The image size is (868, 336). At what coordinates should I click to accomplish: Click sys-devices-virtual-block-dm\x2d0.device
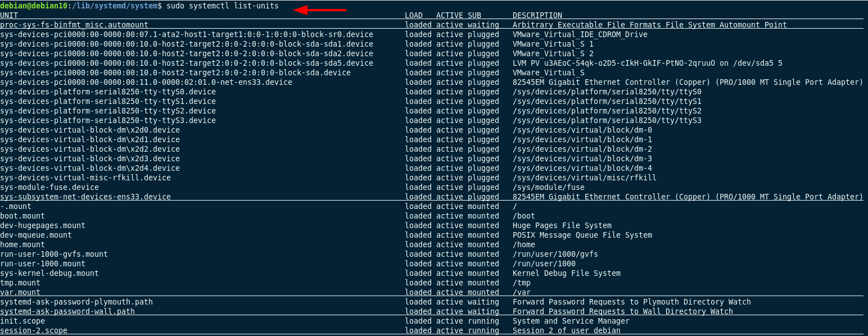click(x=90, y=130)
